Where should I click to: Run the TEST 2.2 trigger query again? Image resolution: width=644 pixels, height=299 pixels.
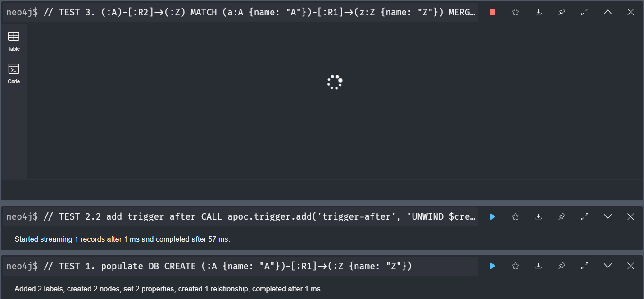tap(492, 216)
